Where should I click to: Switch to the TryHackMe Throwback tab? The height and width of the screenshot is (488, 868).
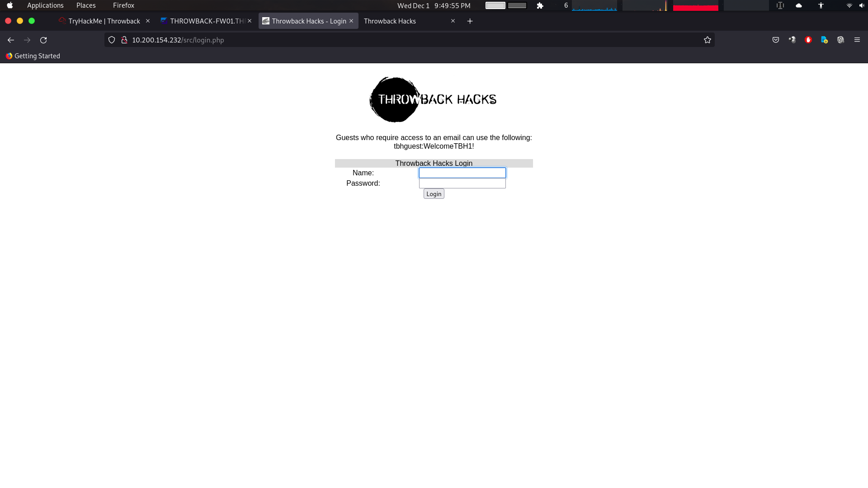click(x=104, y=21)
